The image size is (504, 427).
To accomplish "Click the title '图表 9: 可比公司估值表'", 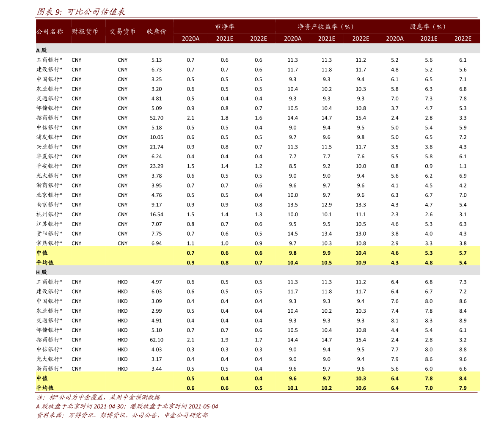I will tap(81, 12).
